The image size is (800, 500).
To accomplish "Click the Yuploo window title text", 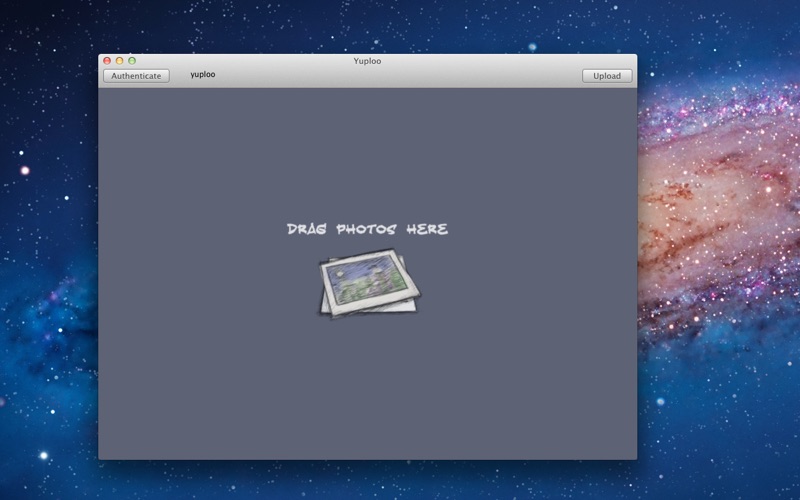I will pyautogui.click(x=367, y=61).
